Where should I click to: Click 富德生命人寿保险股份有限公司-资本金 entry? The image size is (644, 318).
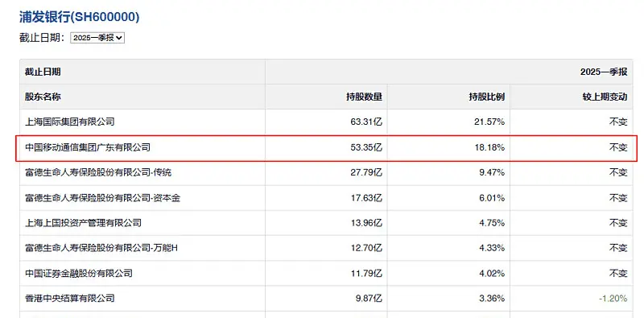coord(102,198)
